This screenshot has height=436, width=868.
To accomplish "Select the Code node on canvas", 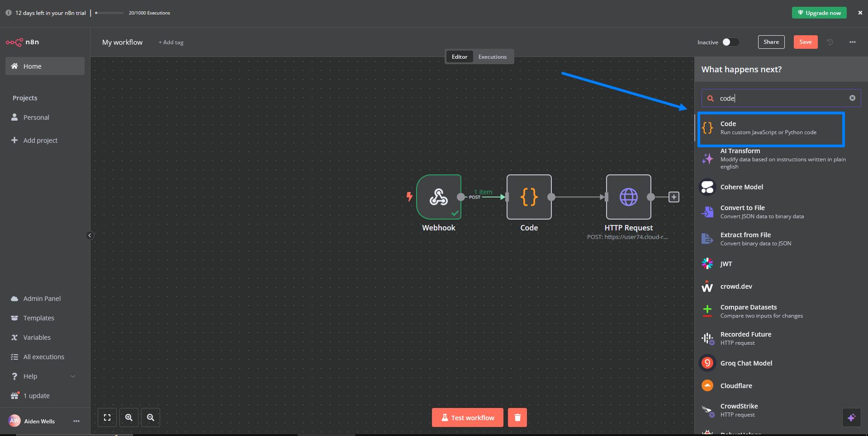I will click(x=529, y=197).
